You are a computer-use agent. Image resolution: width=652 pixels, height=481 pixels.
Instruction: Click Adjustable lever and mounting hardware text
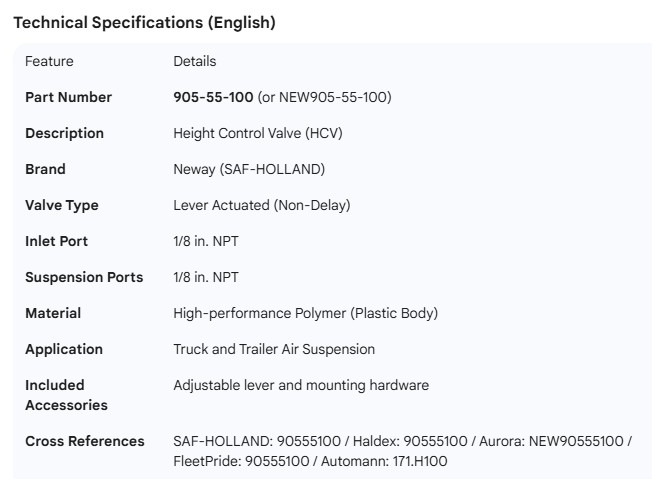301,385
